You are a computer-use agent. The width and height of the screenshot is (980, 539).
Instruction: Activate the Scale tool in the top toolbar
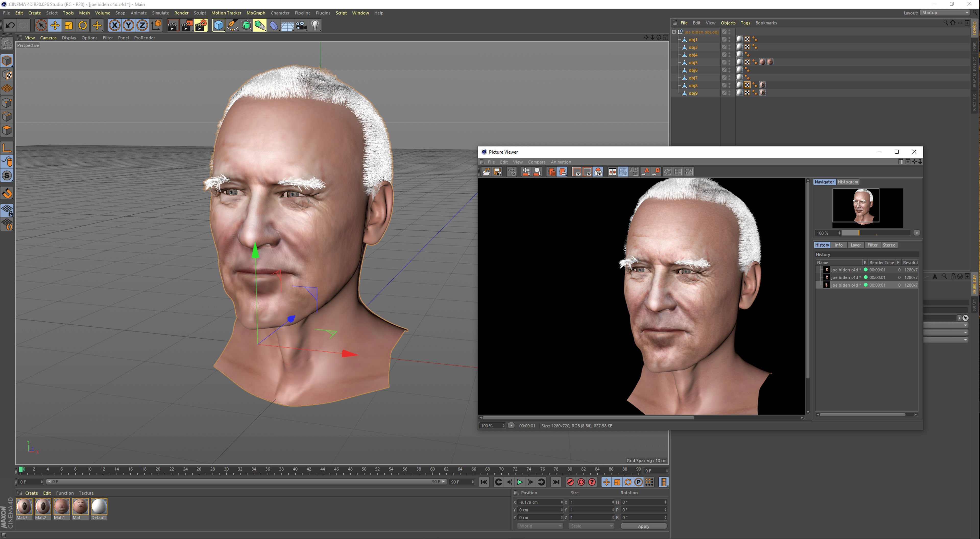pos(68,26)
